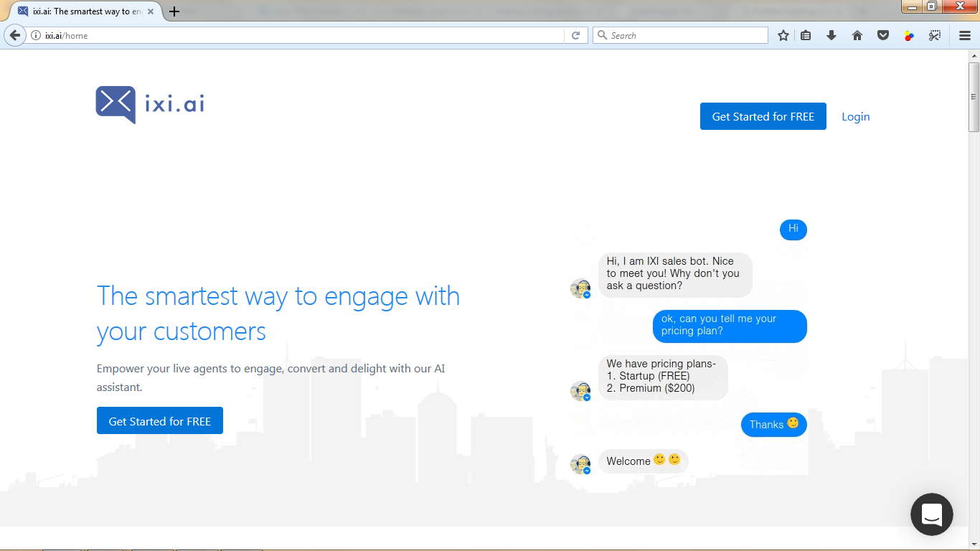Click the 'Hi' chat bubble
This screenshot has width=980, height=551.
[x=793, y=230]
